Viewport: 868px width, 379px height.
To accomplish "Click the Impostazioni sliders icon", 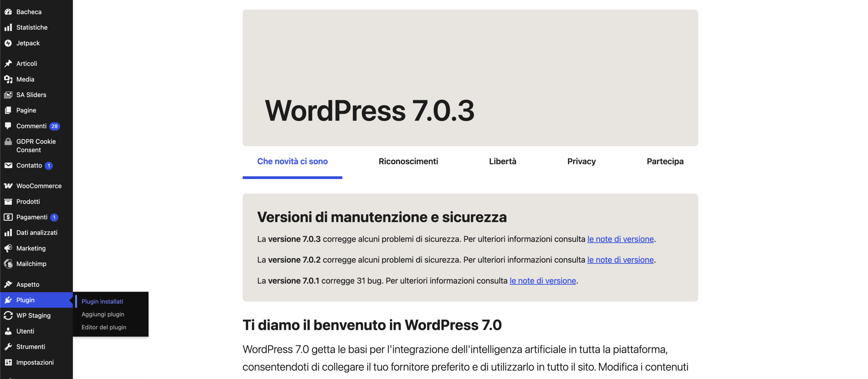I will point(8,362).
